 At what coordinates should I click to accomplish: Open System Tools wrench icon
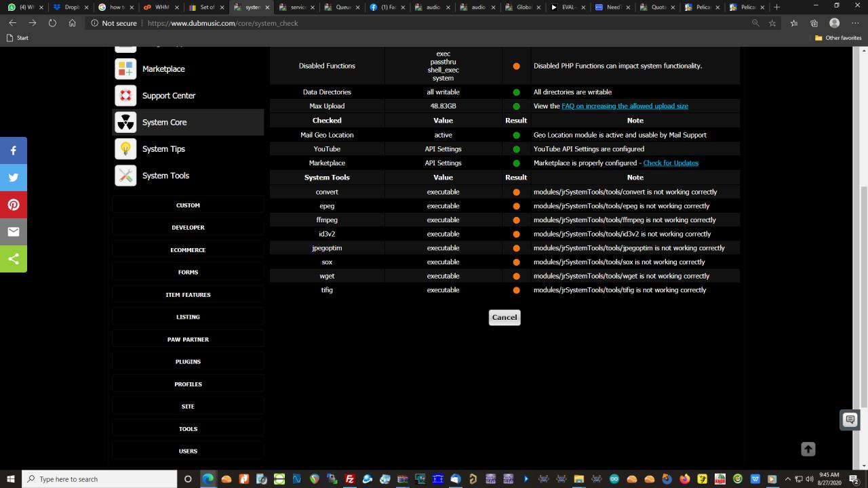coord(125,176)
